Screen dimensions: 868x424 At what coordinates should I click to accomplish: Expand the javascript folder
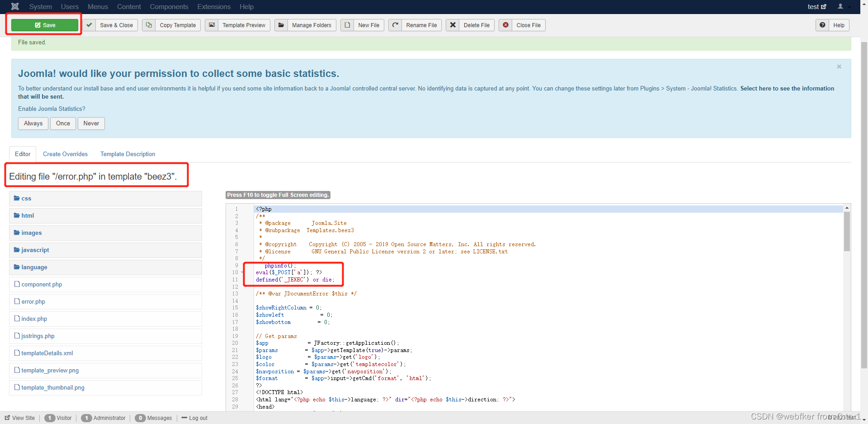[x=105, y=250]
